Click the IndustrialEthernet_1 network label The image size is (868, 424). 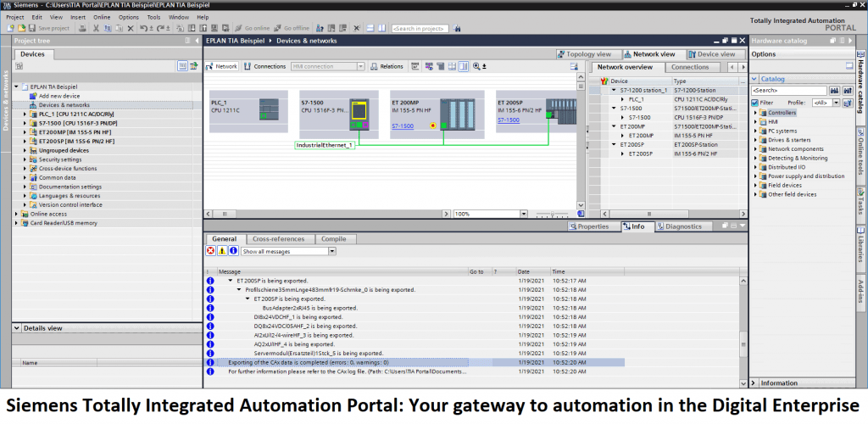325,145
